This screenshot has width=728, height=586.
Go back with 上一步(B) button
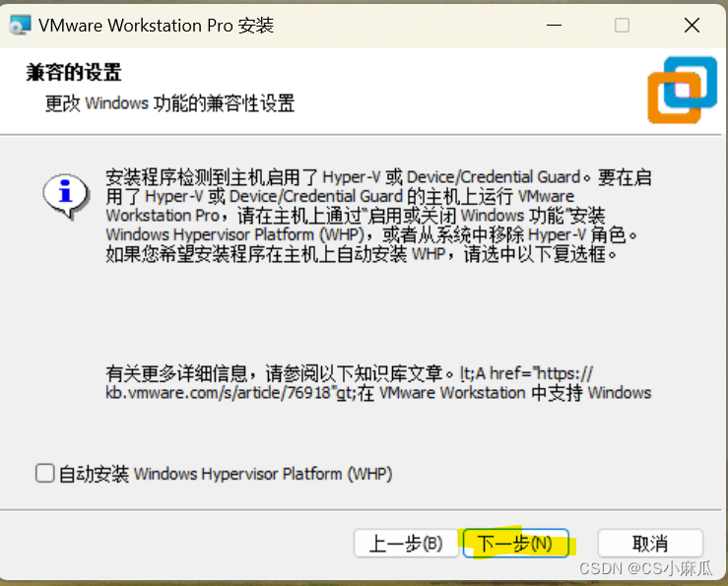point(406,543)
